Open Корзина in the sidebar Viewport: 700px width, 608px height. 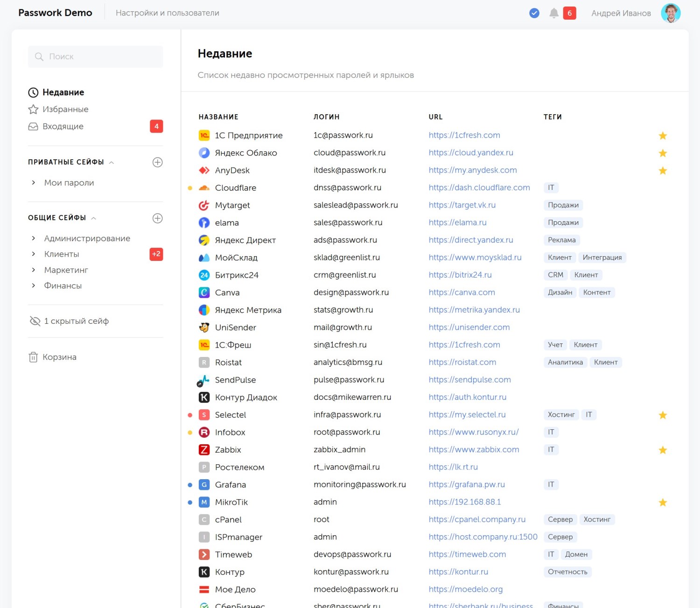click(x=59, y=357)
